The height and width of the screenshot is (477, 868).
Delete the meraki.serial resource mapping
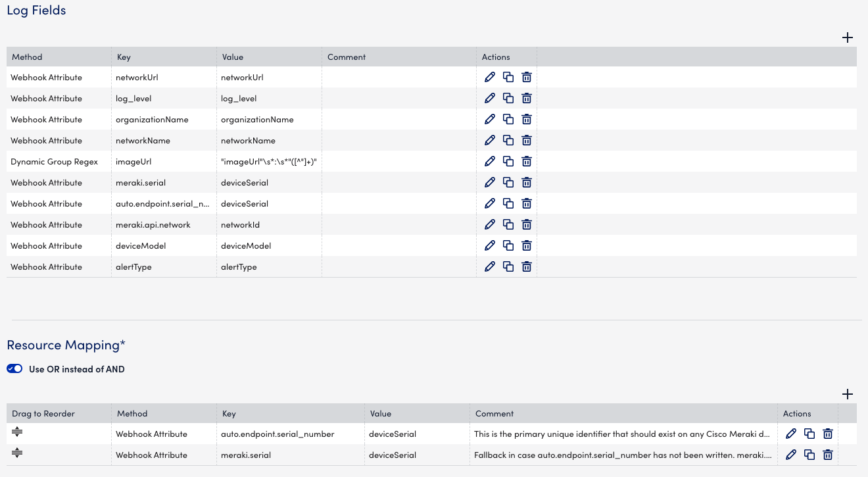click(828, 455)
